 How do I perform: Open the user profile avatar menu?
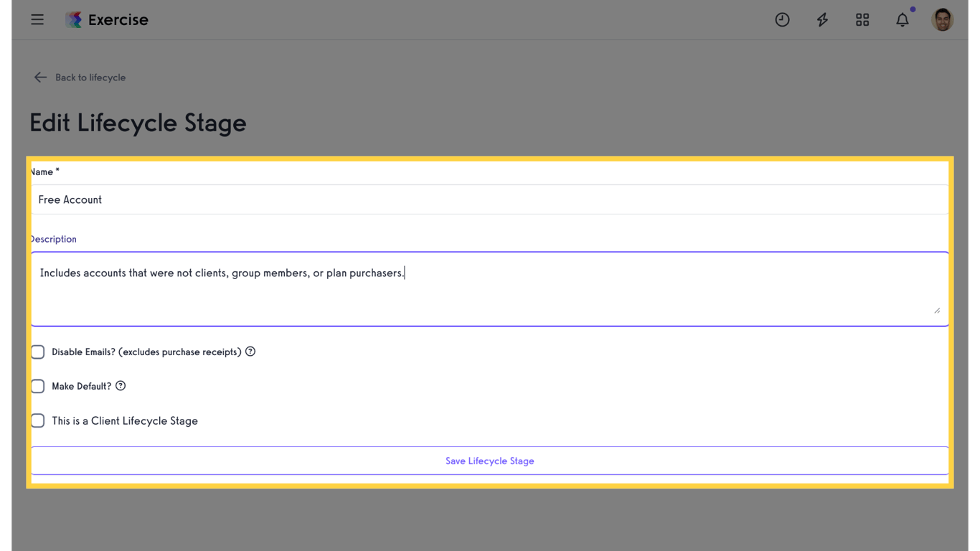pyautogui.click(x=942, y=19)
